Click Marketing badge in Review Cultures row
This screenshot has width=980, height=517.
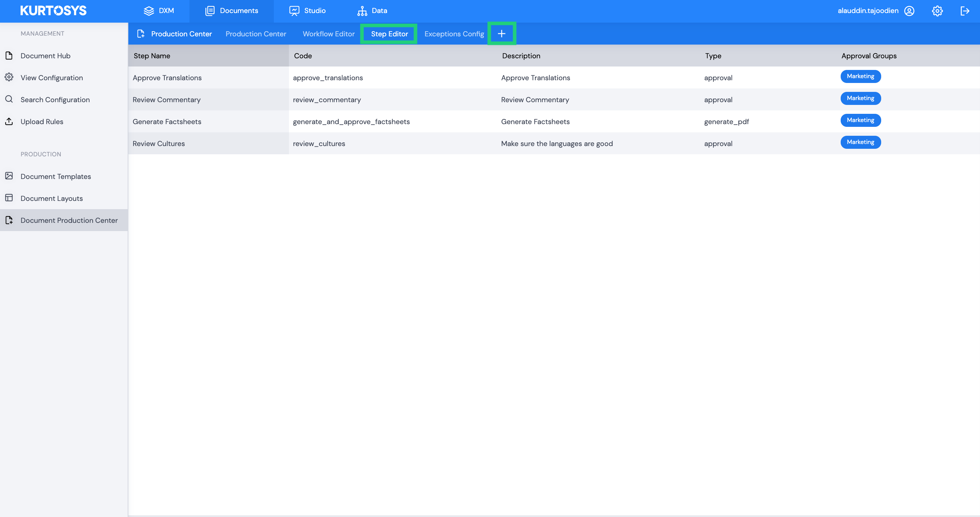[x=860, y=142]
